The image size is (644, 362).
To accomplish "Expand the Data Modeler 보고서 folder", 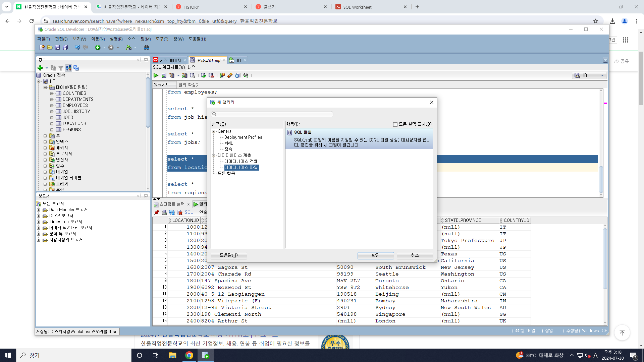I will click(x=39, y=210).
